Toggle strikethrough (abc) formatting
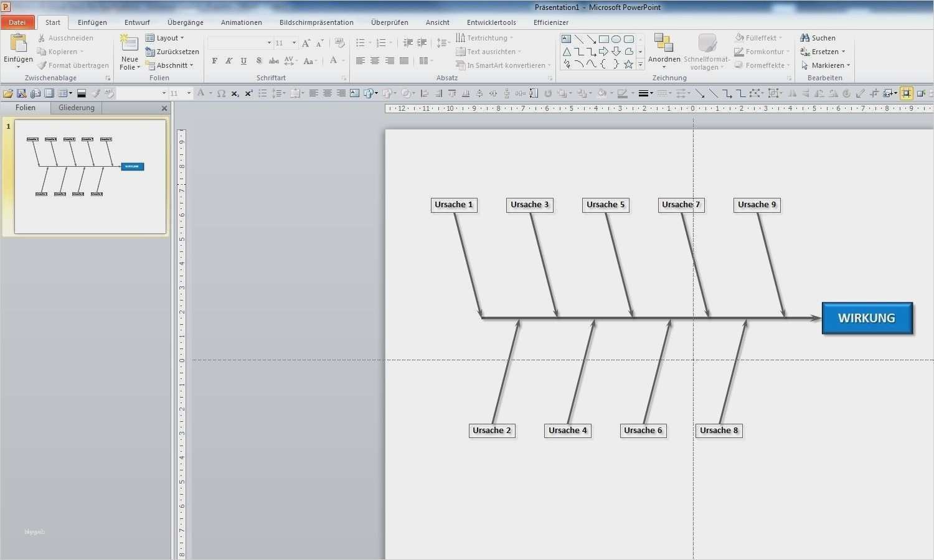934x560 pixels. coord(274,61)
